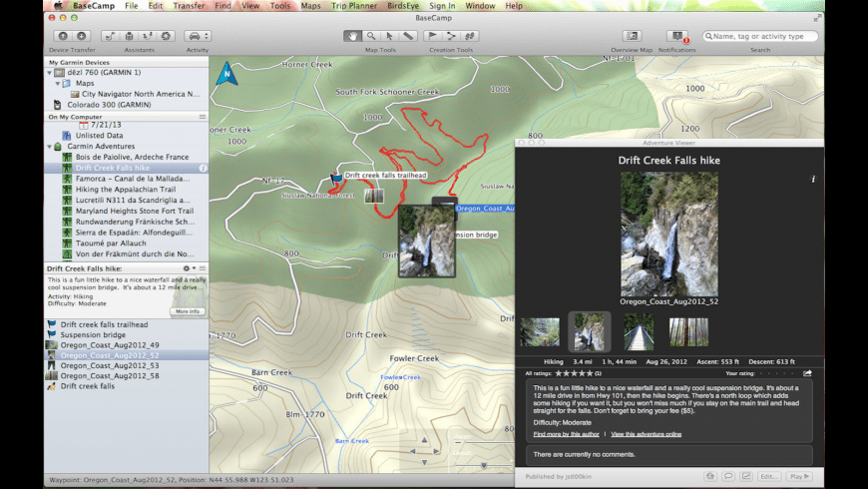The height and width of the screenshot is (489, 868).
Task: Open suspension bridge thumbnail in Adventure Viewer
Action: [x=639, y=332]
